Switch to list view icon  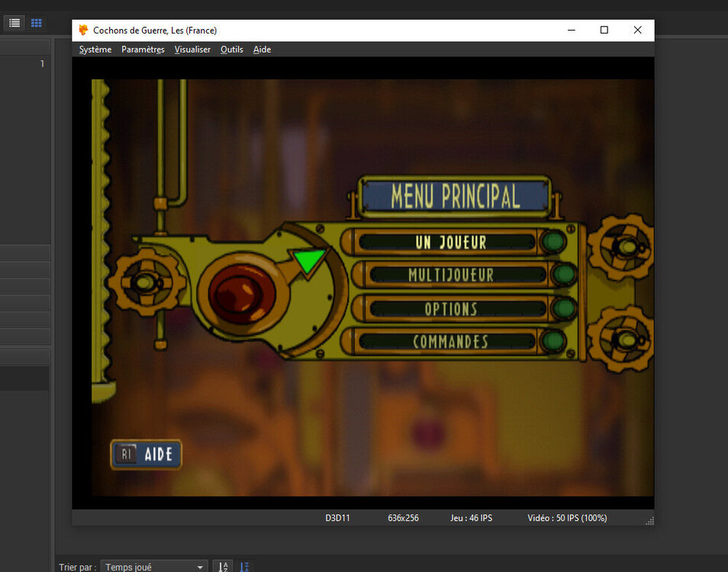click(14, 23)
